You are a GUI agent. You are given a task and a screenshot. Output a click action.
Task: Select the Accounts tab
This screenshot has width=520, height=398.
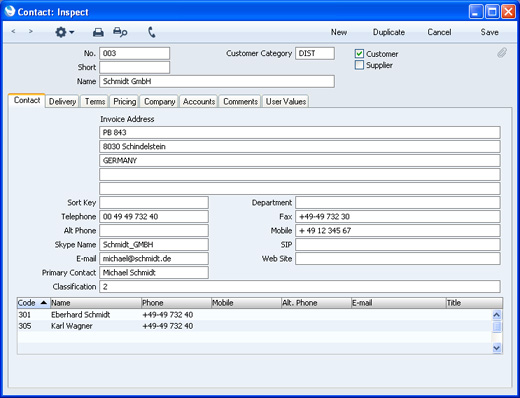pyautogui.click(x=199, y=101)
